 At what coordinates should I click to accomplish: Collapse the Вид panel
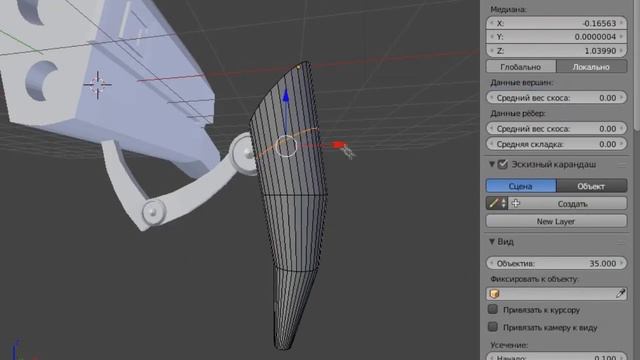coord(492,242)
